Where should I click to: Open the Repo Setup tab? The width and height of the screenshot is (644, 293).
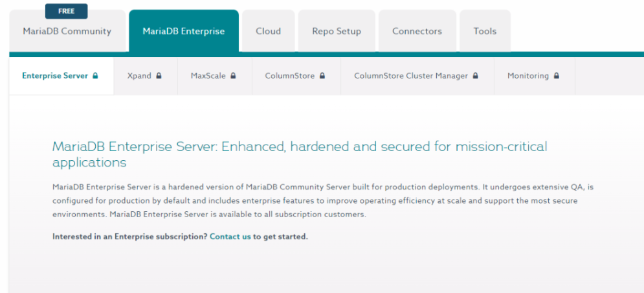337,31
